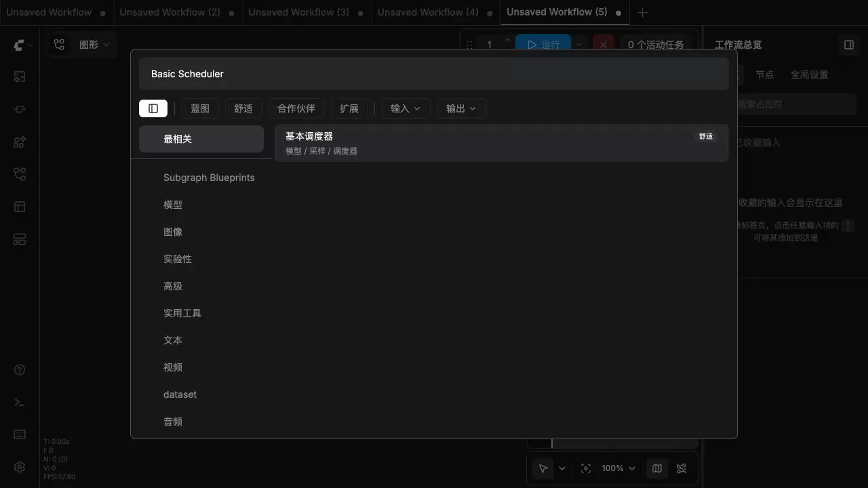Viewport: 868px width, 488px height.
Task: Open the 节点 tab in right panel
Action: (x=765, y=75)
